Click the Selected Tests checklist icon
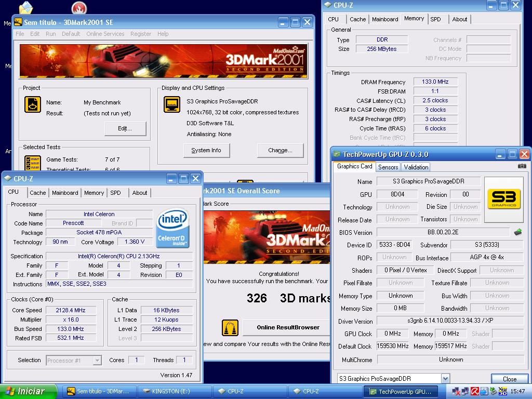The image size is (532, 399). click(x=33, y=163)
